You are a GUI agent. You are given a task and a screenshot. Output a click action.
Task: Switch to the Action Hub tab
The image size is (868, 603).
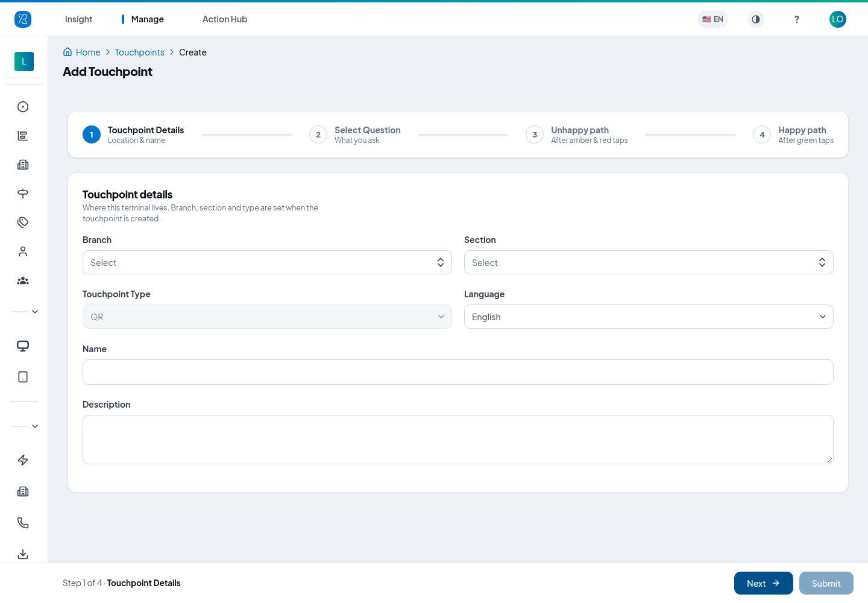coord(225,19)
